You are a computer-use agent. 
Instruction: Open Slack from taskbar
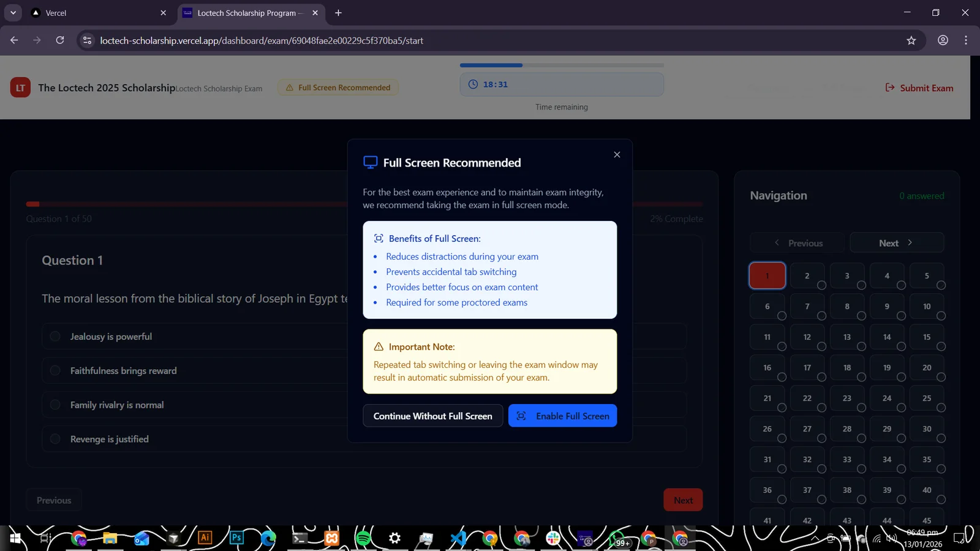553,538
